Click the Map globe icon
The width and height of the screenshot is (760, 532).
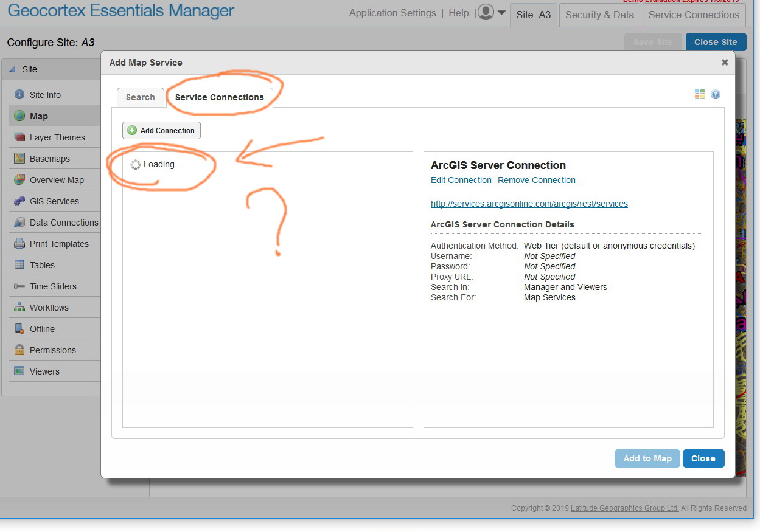[x=19, y=116]
